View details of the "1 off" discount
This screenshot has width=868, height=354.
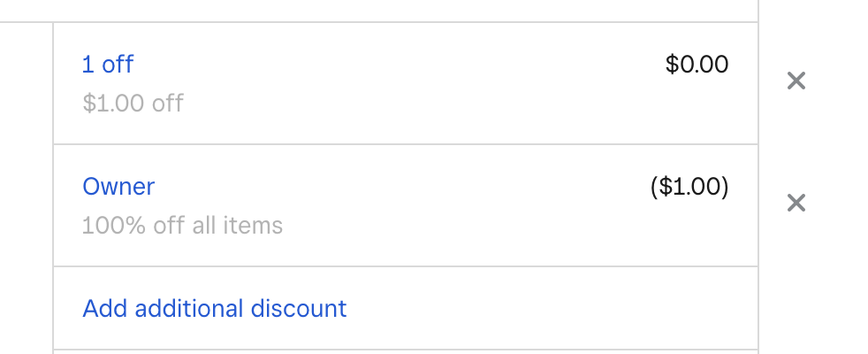pos(108,64)
